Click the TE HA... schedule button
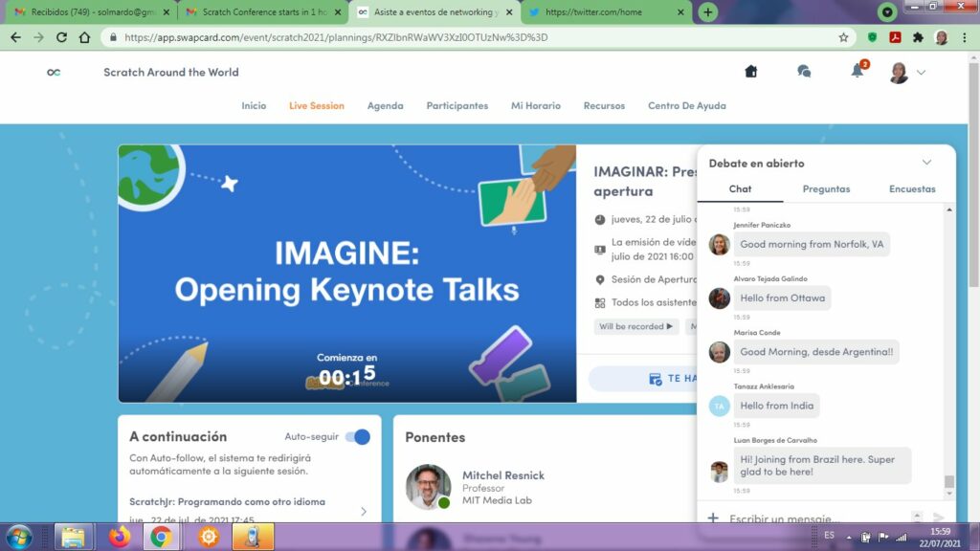 pyautogui.click(x=644, y=378)
